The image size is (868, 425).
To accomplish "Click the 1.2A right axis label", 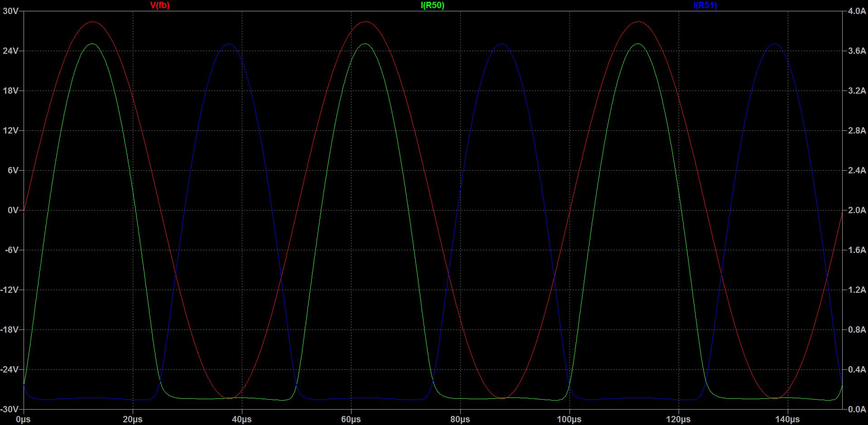I will 857,290.
